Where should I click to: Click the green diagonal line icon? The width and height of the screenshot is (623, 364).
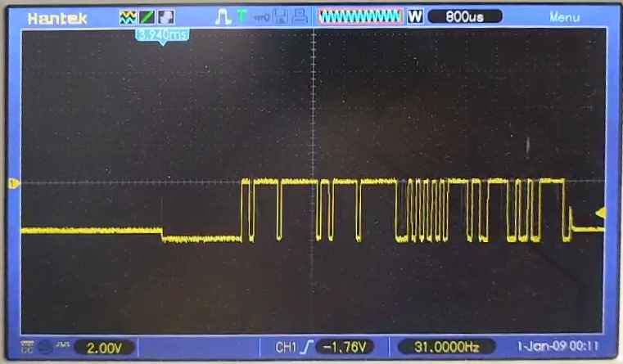point(147,16)
